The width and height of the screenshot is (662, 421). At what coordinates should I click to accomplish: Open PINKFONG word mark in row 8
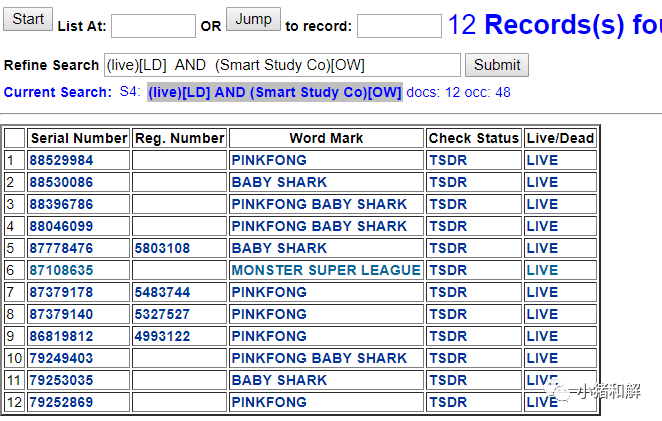coord(269,314)
